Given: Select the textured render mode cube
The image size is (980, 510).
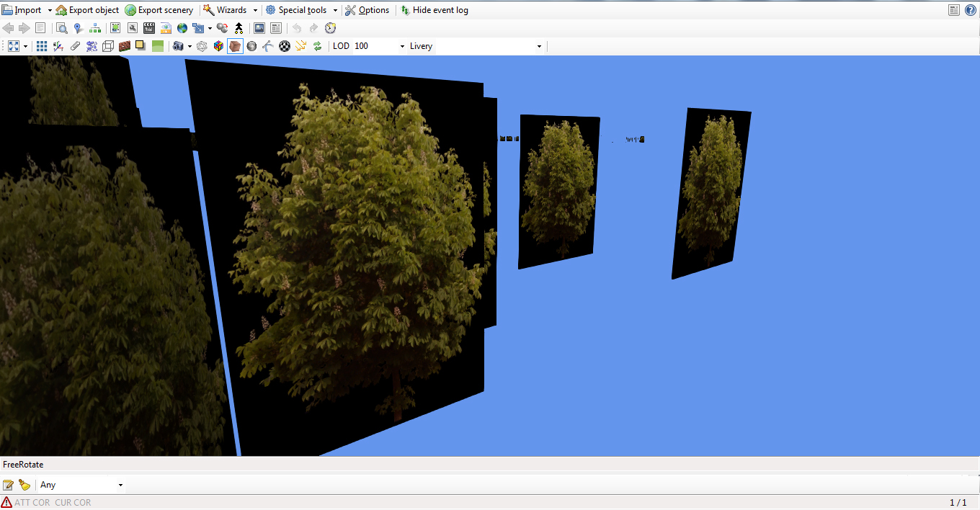Looking at the screenshot, I should (x=235, y=46).
